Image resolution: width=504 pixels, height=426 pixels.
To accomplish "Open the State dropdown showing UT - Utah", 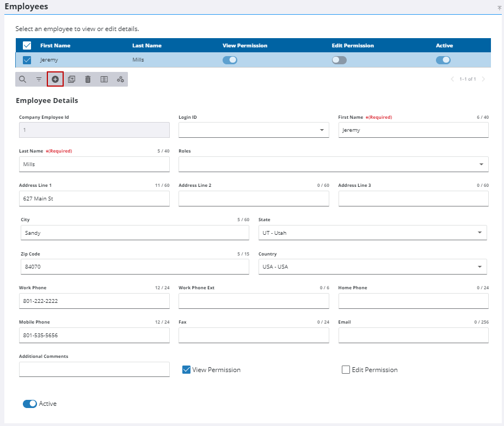I will pos(372,233).
